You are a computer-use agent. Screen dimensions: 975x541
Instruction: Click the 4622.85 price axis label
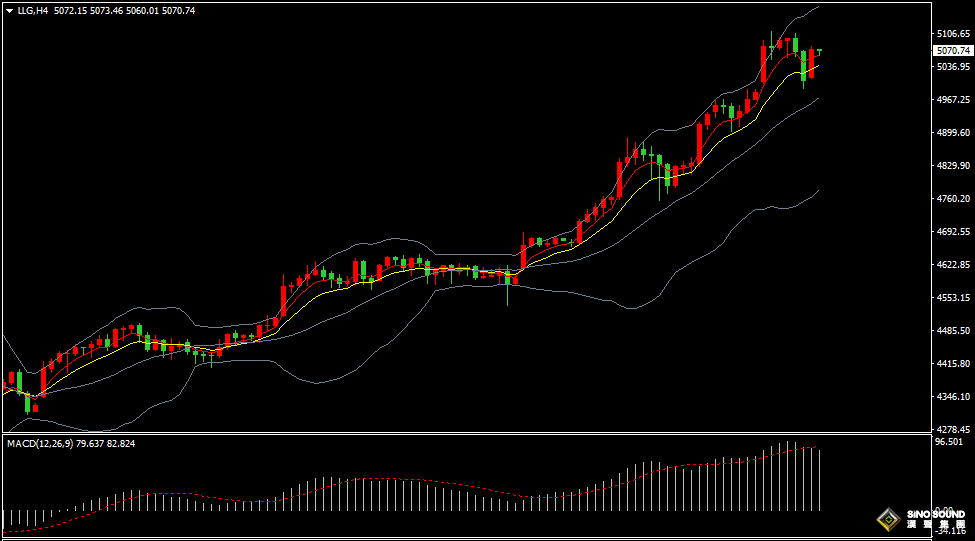point(951,265)
